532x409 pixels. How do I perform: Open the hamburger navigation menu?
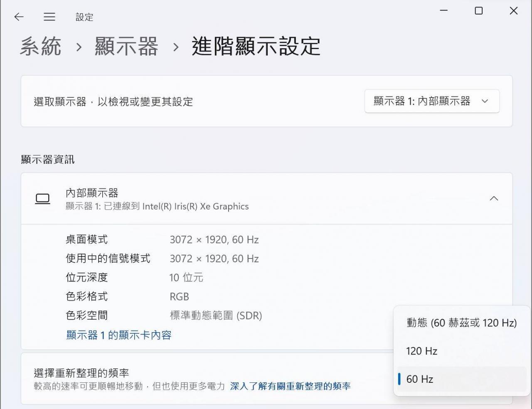click(x=49, y=17)
